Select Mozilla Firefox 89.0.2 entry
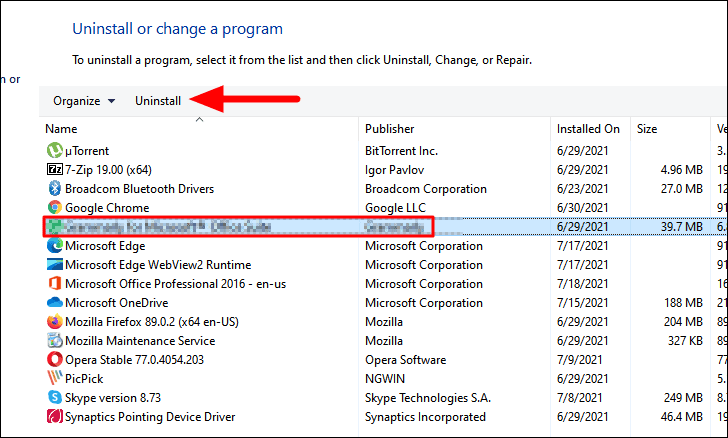Viewport: 728px width, 438px height. 152,322
